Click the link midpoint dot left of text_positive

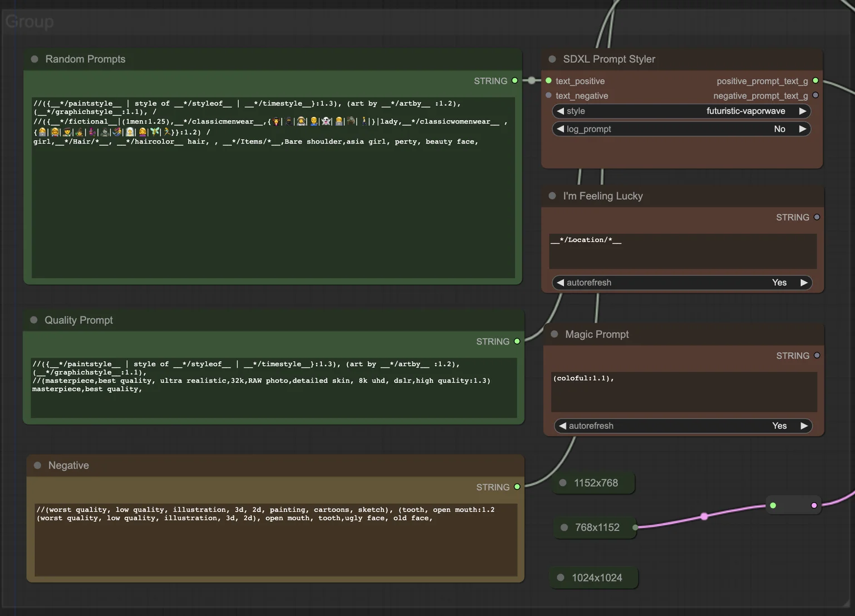[x=532, y=81]
